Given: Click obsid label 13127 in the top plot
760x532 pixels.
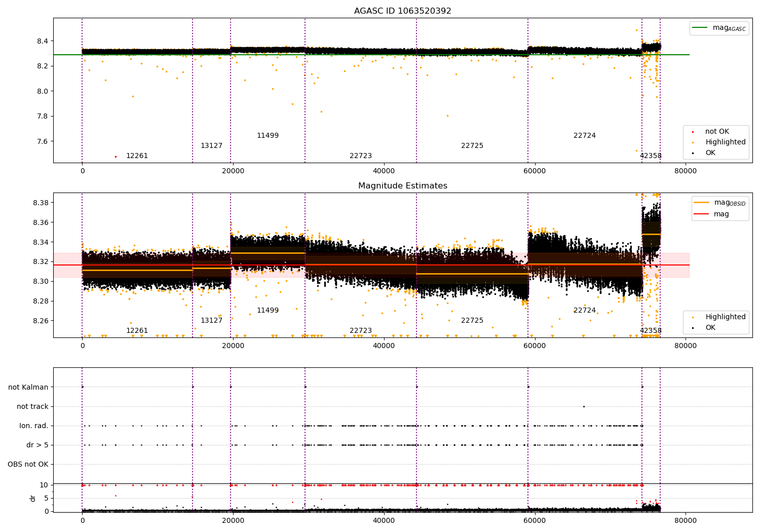Looking at the screenshot, I should tap(211, 146).
